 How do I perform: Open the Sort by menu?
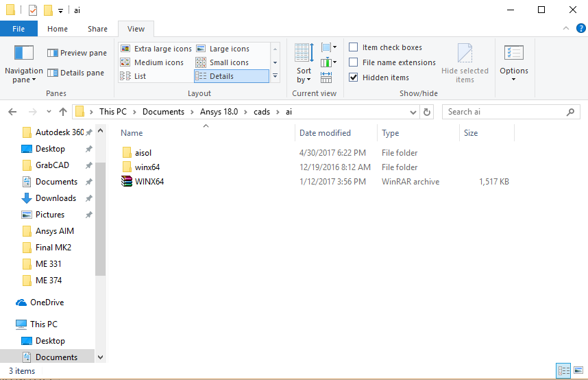click(304, 64)
